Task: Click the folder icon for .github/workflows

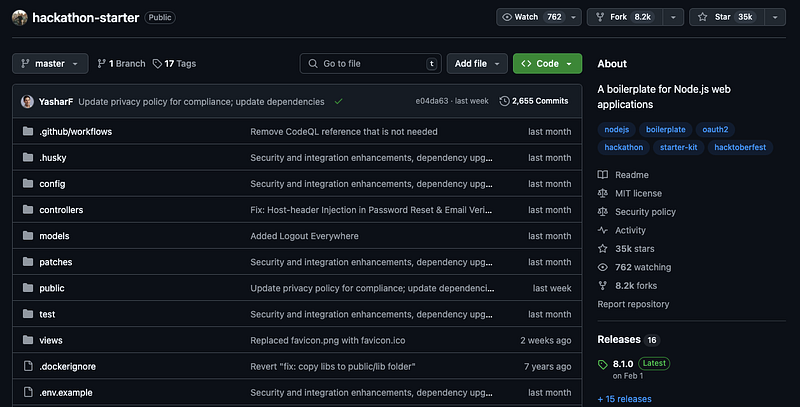Action: click(28, 131)
